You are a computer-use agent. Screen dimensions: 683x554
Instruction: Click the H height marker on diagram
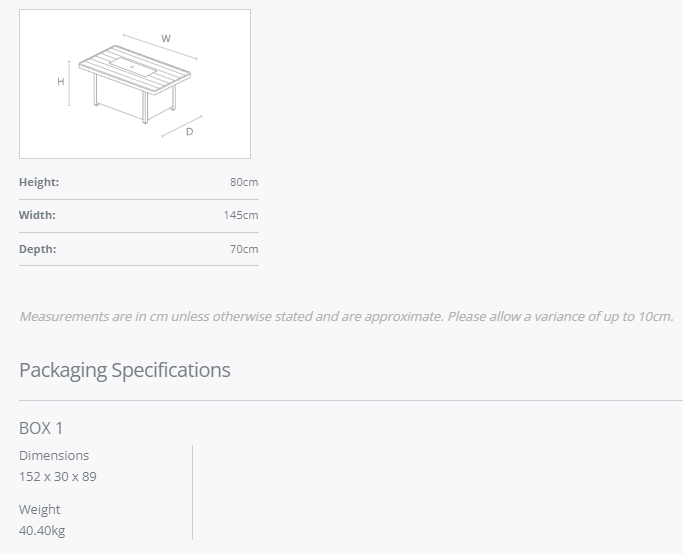tap(61, 82)
